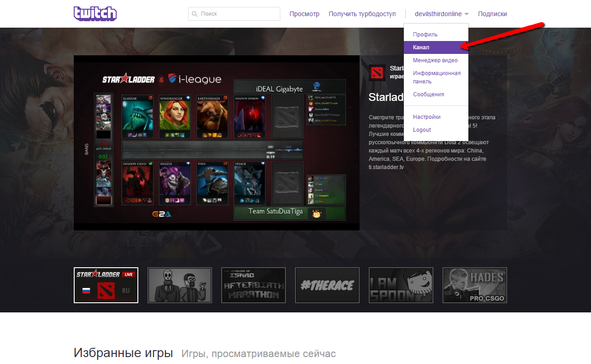
Task: Focus the Поиск search field
Action: [x=234, y=14]
